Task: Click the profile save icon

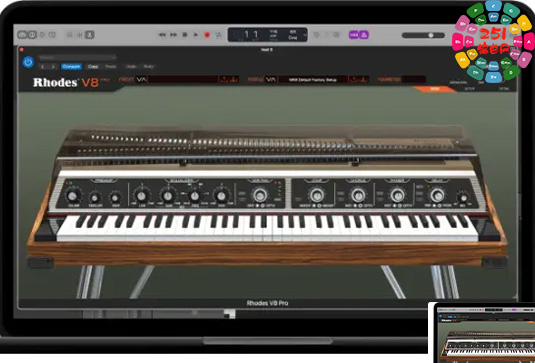Action: 354,79
